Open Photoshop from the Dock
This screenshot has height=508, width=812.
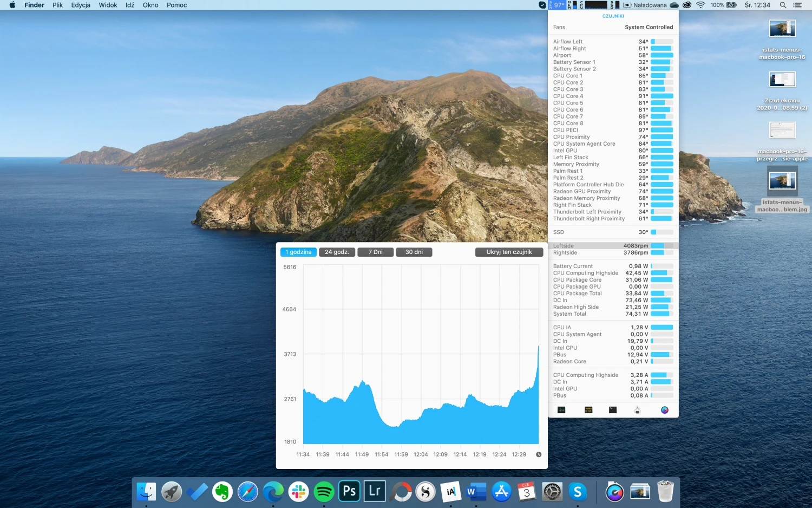tap(349, 491)
